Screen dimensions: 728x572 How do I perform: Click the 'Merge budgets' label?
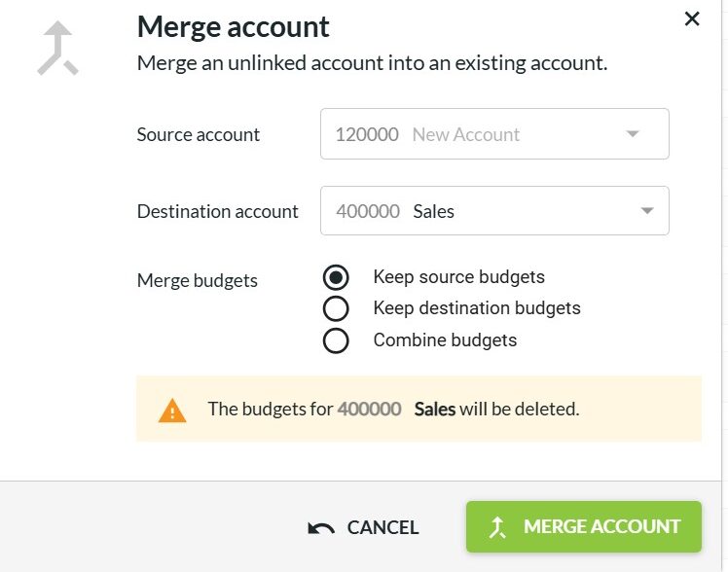pyautogui.click(x=198, y=281)
